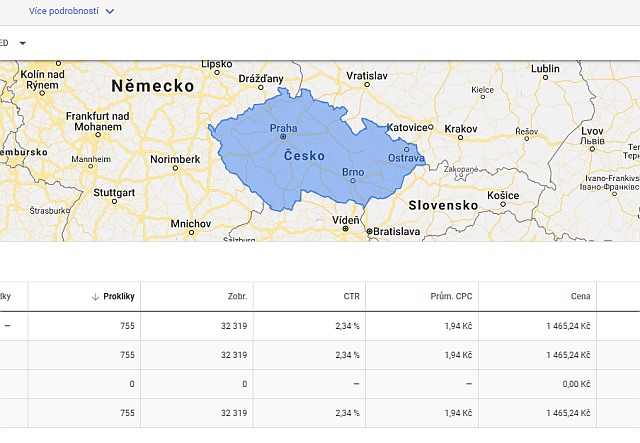Click the Lipsko label on map
Image resolution: width=640 pixels, height=443 pixels.
click(217, 65)
